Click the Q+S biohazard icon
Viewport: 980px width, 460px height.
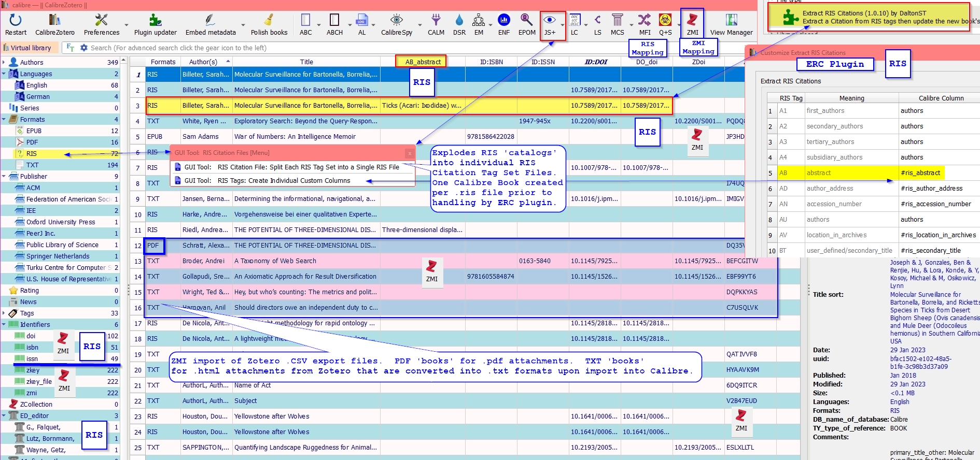point(665,21)
